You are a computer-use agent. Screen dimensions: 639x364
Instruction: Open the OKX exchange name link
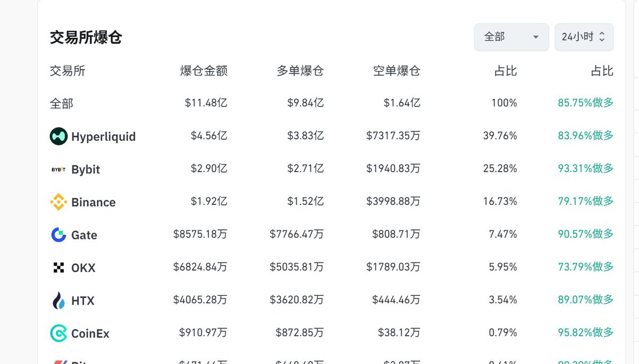tap(83, 268)
